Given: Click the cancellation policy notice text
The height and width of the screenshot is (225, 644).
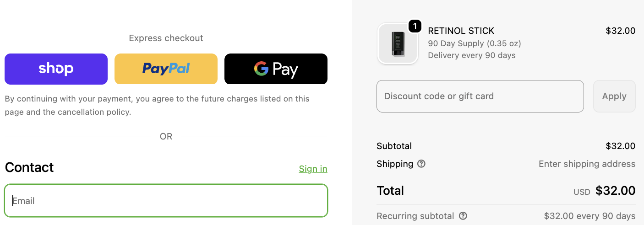Looking at the screenshot, I should 157,105.
